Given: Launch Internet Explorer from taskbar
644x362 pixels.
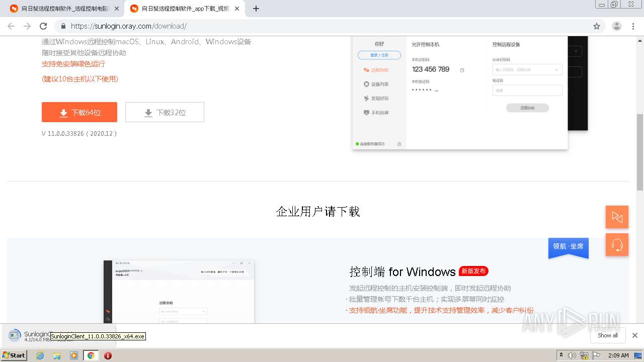Looking at the screenshot, I should [40, 355].
